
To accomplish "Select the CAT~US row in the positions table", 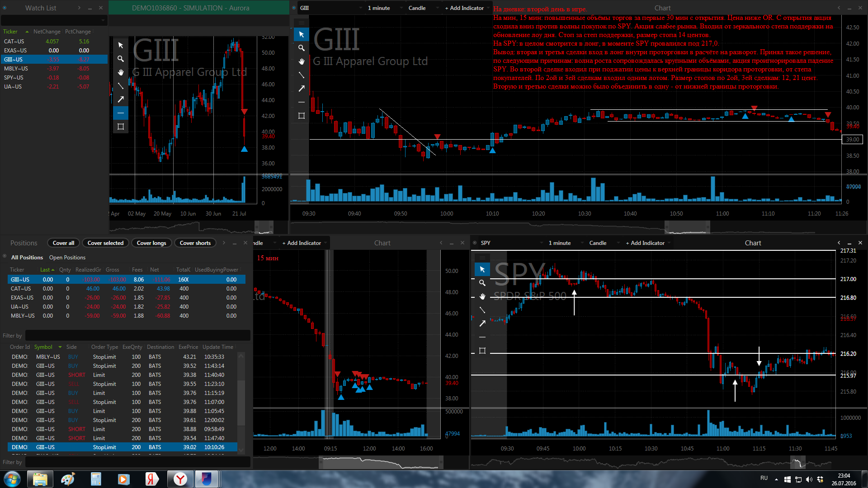I will 127,289.
